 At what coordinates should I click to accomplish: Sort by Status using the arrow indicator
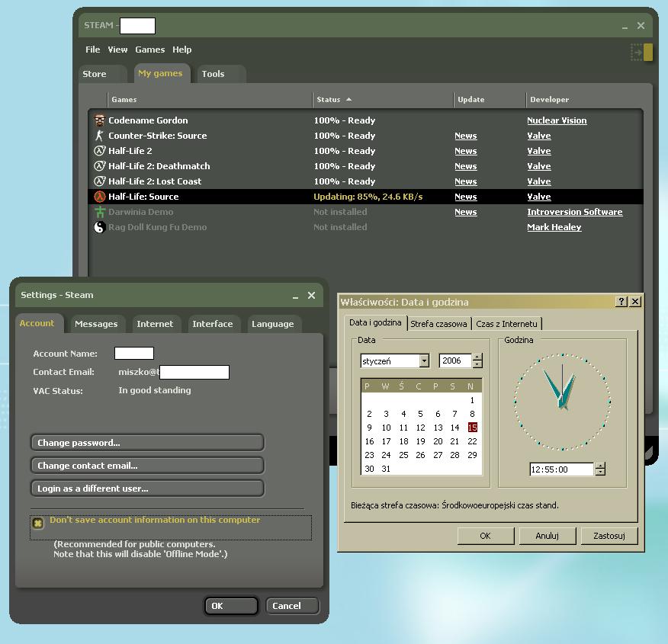(x=349, y=99)
